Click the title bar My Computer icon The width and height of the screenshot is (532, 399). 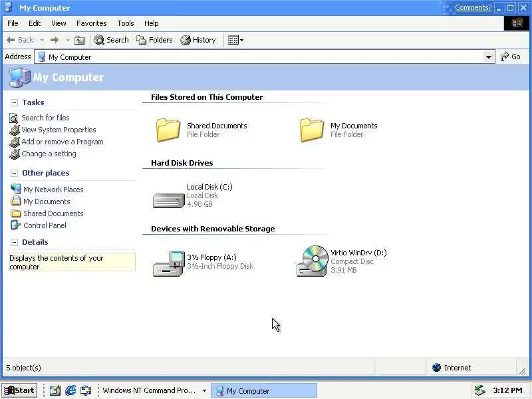click(9, 7)
